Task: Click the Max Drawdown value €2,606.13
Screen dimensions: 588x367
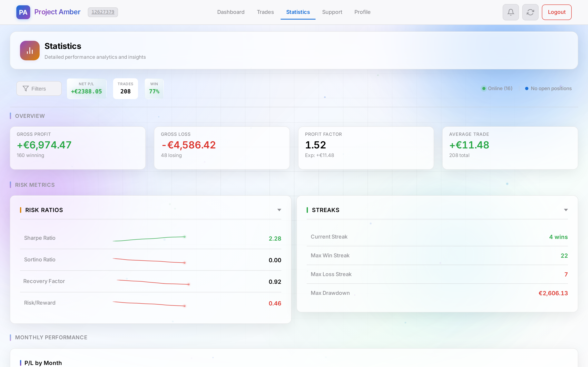Action: tap(553, 293)
